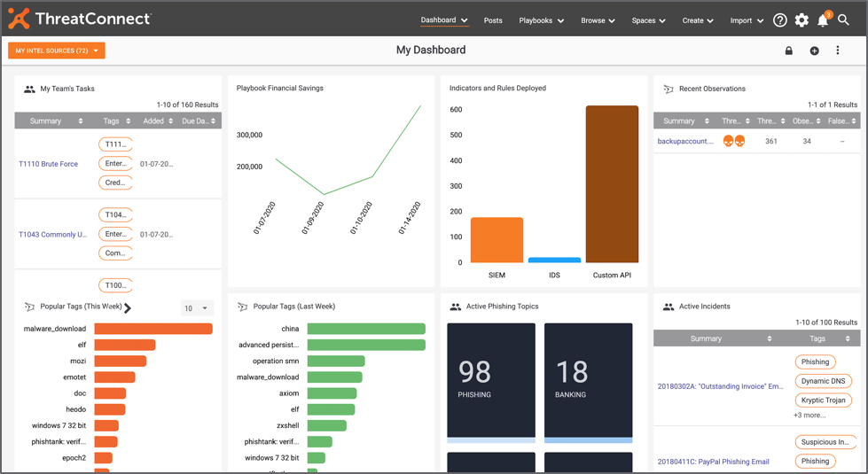
Task: Click the T104... tag pill
Action: (x=115, y=214)
